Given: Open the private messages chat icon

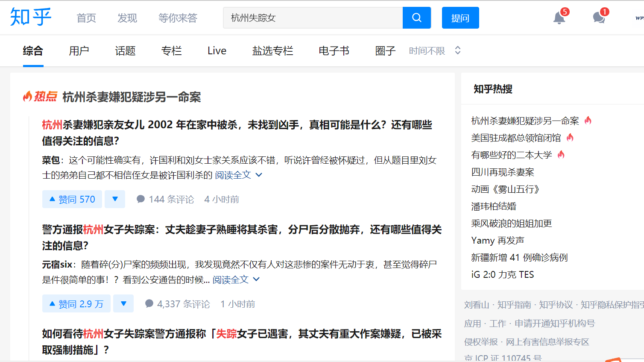Looking at the screenshot, I should point(599,18).
